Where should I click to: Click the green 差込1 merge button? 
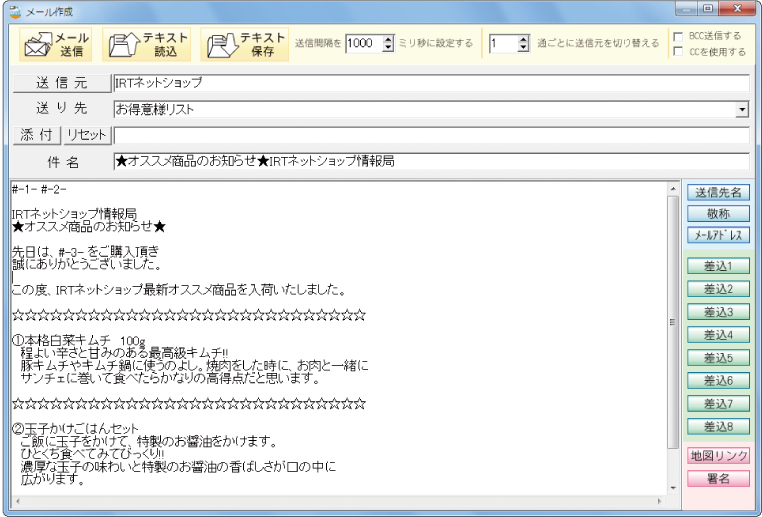pyautogui.click(x=718, y=267)
